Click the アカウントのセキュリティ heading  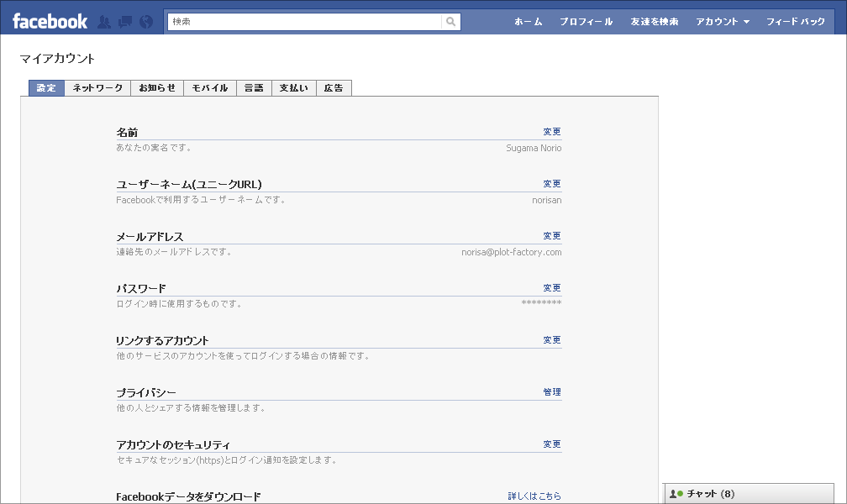(x=173, y=445)
